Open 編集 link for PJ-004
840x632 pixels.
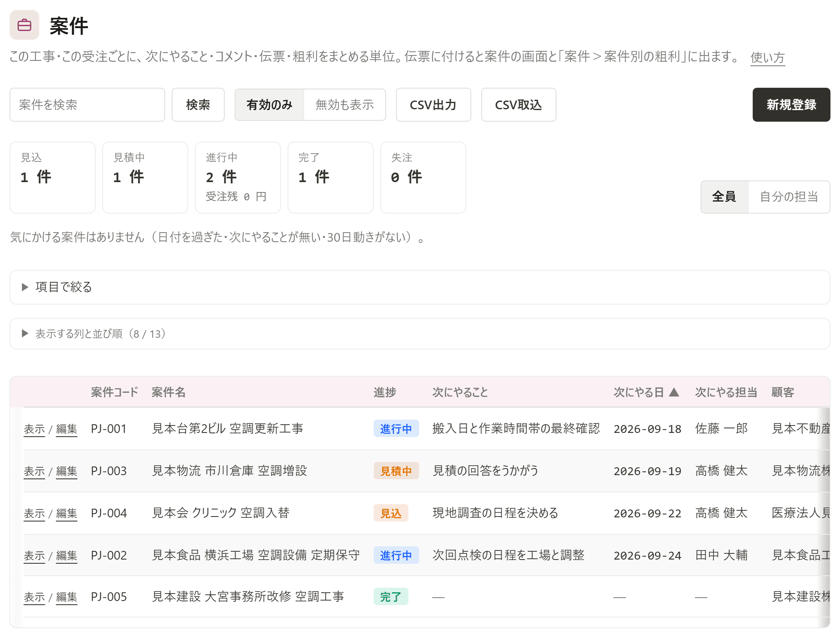pyautogui.click(x=67, y=514)
